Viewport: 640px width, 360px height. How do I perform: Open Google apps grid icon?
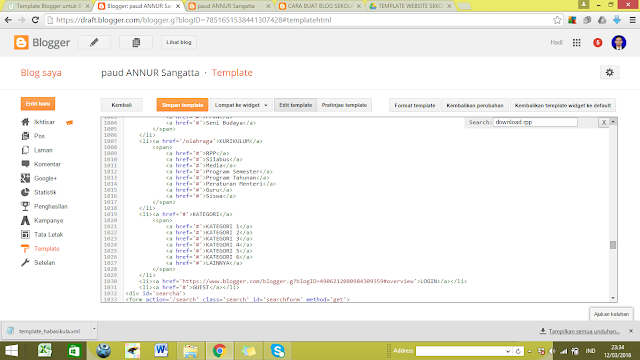(x=576, y=42)
